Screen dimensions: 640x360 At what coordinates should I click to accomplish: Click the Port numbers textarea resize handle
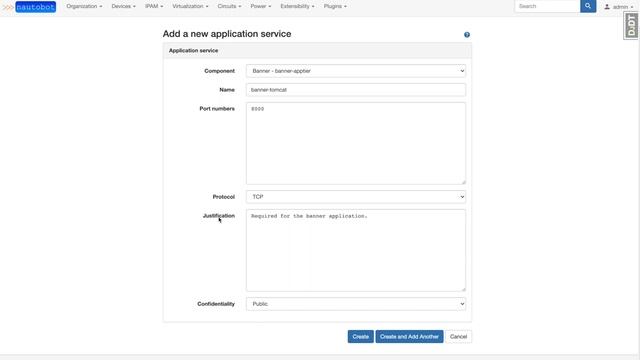pos(463,182)
